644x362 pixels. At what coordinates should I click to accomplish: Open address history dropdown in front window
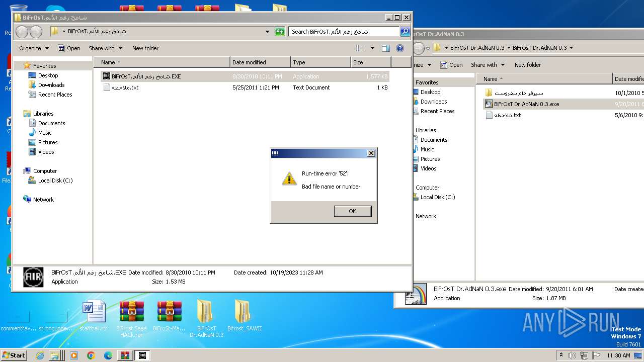coord(267,32)
